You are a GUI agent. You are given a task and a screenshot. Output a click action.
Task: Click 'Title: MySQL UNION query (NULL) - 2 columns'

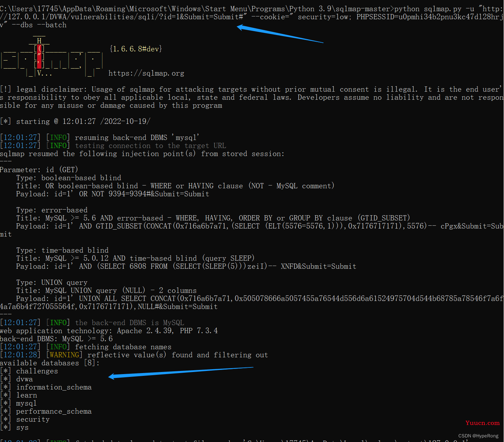(x=106, y=290)
